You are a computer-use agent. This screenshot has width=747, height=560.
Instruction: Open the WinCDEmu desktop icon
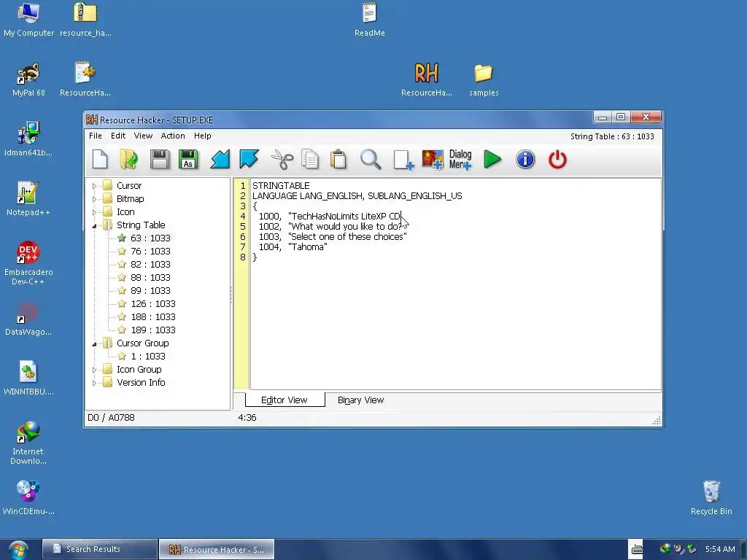click(28, 497)
